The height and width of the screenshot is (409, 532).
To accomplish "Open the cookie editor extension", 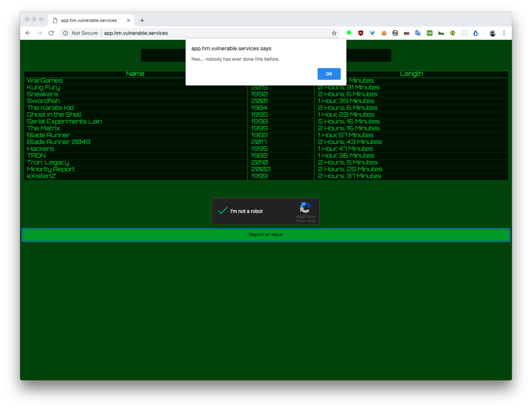I will [384, 33].
